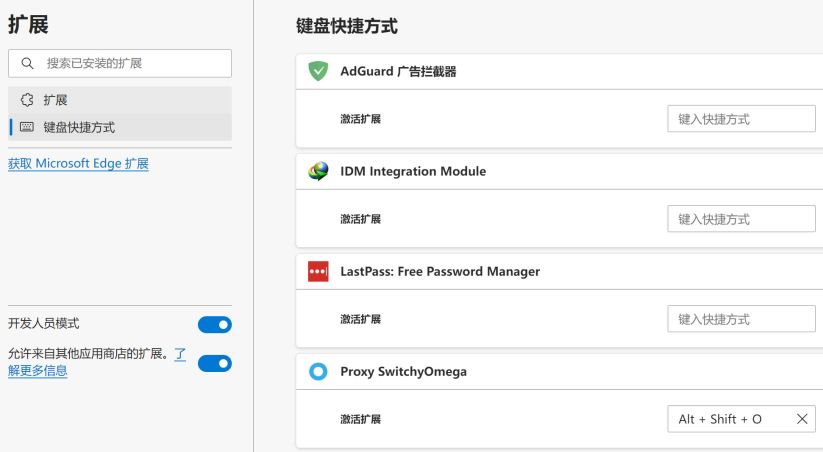Toggle 开发人员模式 switch off
The width and height of the screenshot is (823, 452).
pos(215,324)
